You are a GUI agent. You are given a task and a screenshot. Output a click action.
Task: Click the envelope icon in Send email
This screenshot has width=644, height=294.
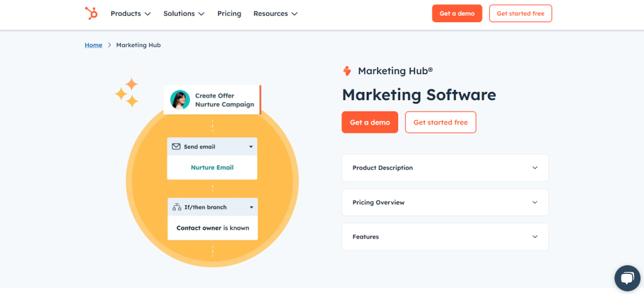coord(176,147)
